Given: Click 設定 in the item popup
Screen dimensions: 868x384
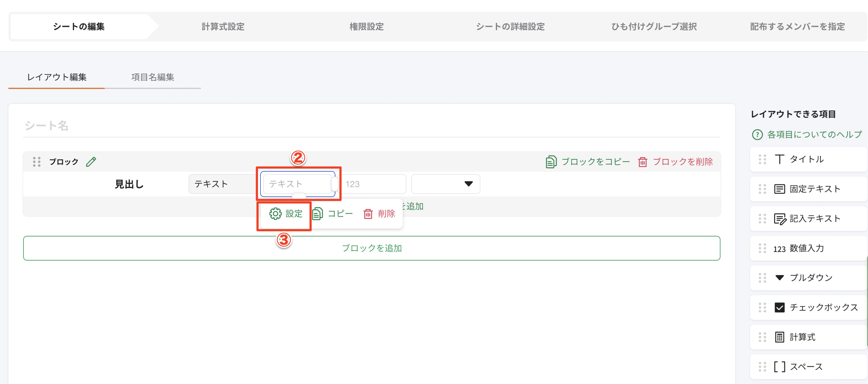Looking at the screenshot, I should point(286,214).
